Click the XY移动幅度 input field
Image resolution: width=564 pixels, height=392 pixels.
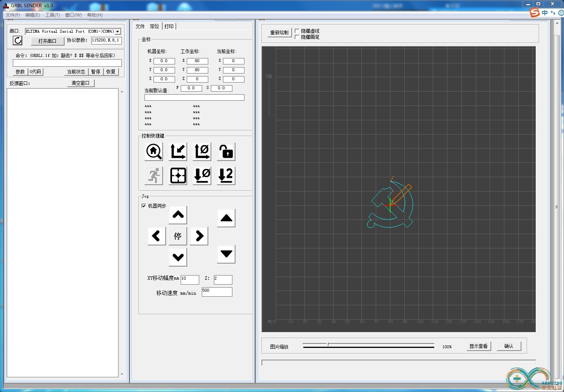(x=190, y=280)
